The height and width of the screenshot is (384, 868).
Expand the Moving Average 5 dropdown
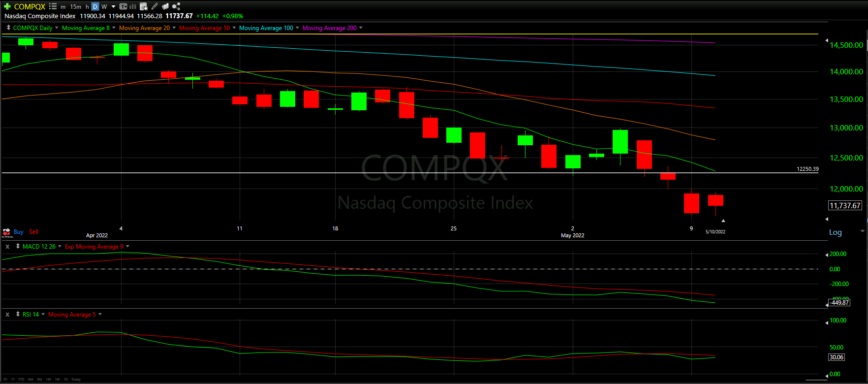(x=100, y=314)
